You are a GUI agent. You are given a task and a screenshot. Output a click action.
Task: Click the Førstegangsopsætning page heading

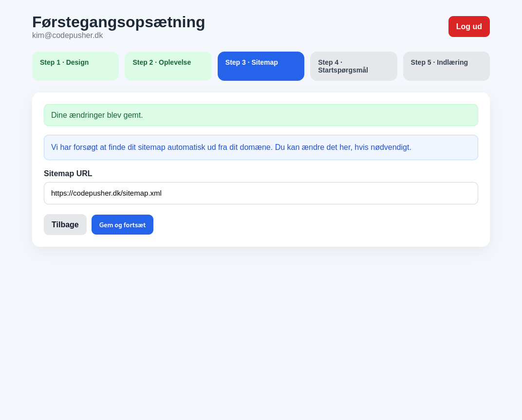pyautogui.click(x=118, y=22)
